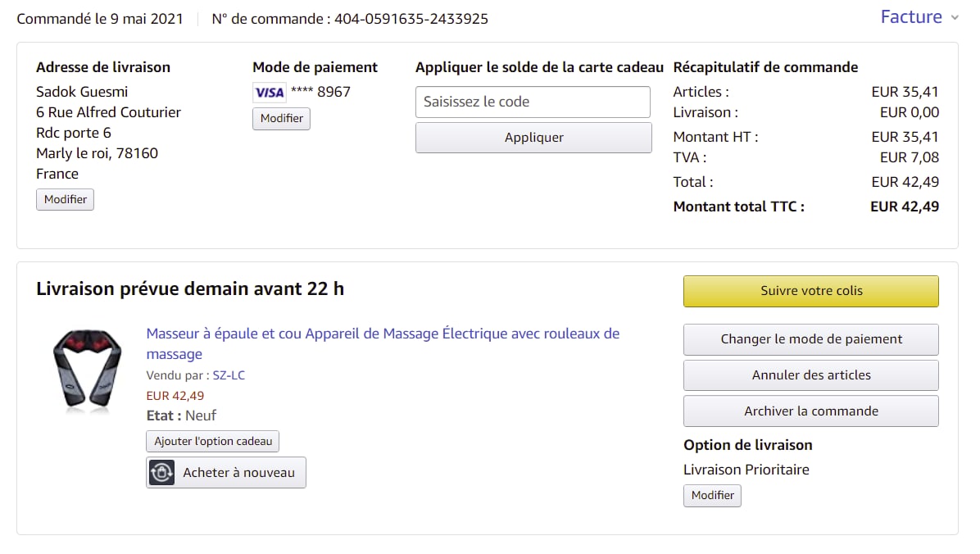This screenshot has width=980, height=554.
Task: Focus the gift card code field
Action: tap(533, 102)
